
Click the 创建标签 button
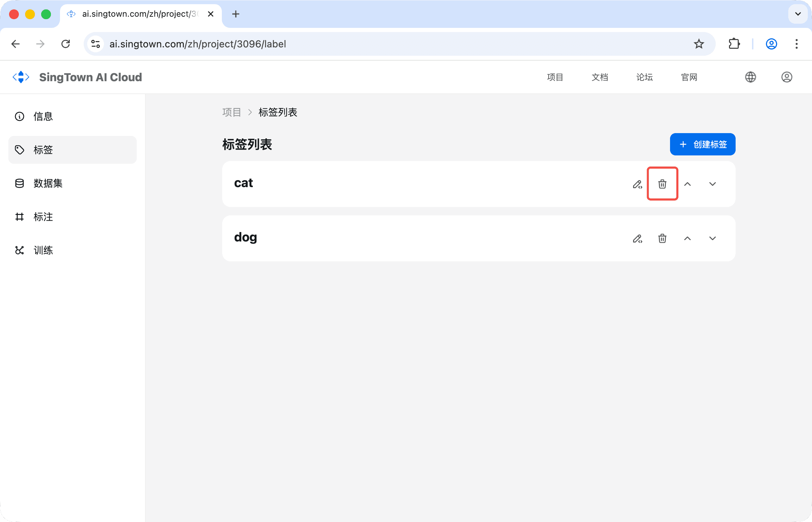click(x=702, y=144)
